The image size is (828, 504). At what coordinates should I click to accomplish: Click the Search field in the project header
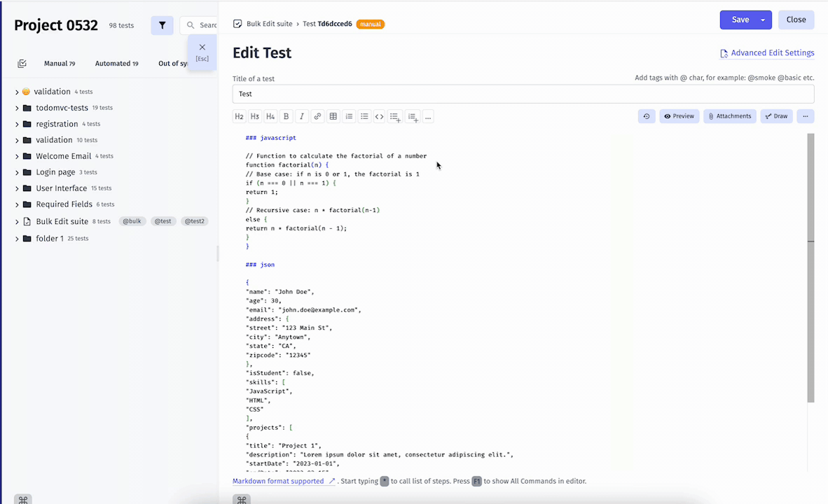(199, 25)
